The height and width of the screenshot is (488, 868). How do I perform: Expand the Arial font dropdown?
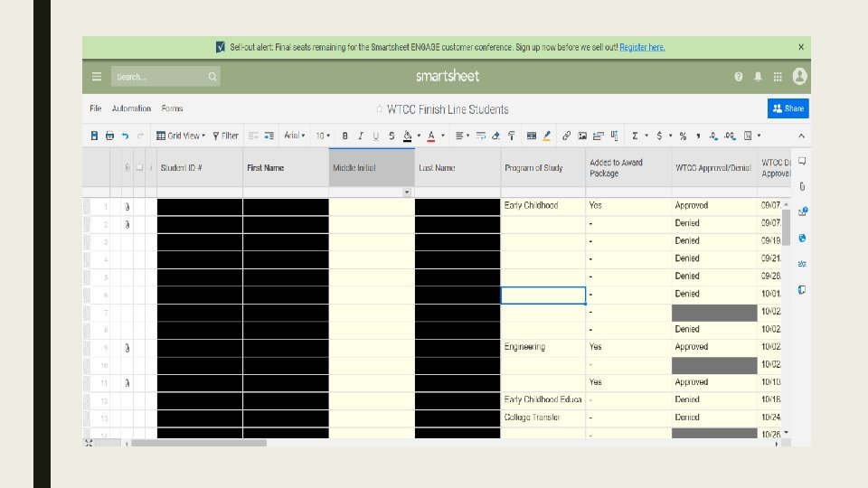[x=295, y=136]
